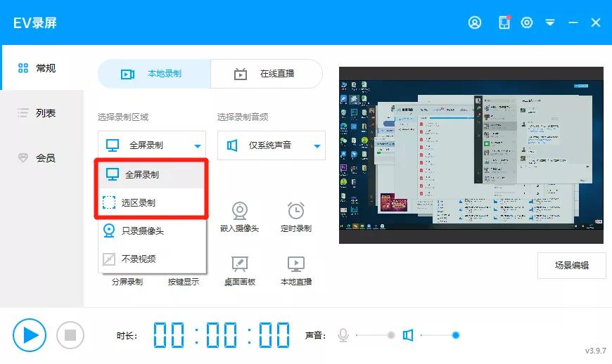Choose 只录摄像头 in the dropdown list
Viewport: 612px width, 364px height.
click(152, 230)
